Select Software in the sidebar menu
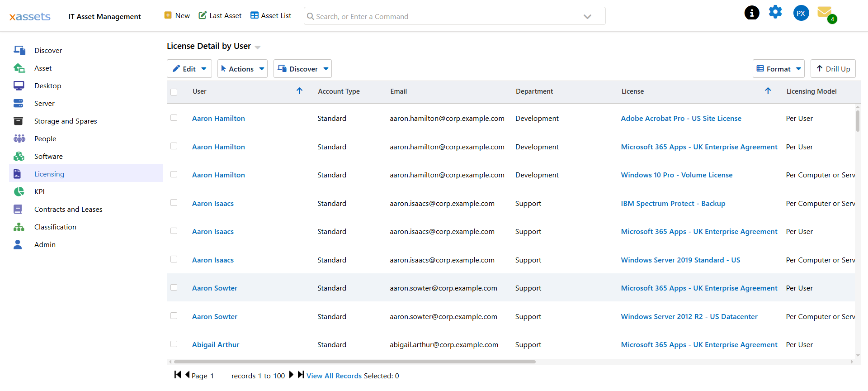Screen dimensions: 868x391 tap(48, 156)
